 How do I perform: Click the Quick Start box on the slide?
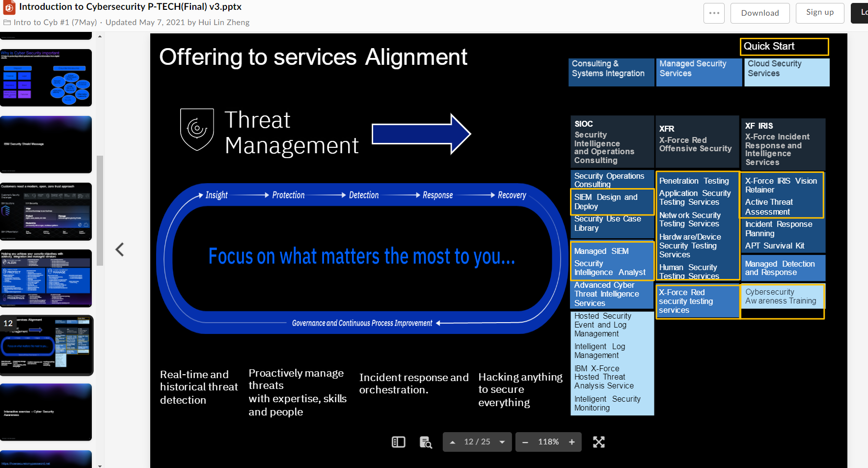click(x=784, y=47)
